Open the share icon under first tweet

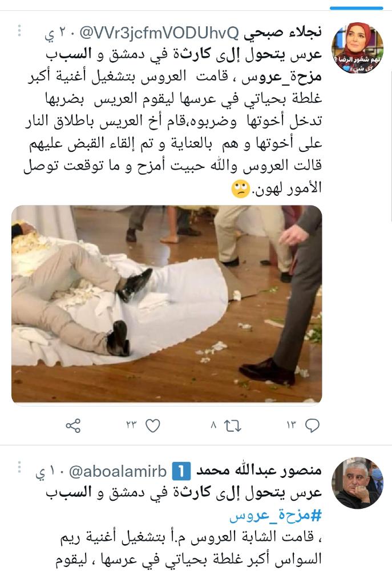coord(73,425)
